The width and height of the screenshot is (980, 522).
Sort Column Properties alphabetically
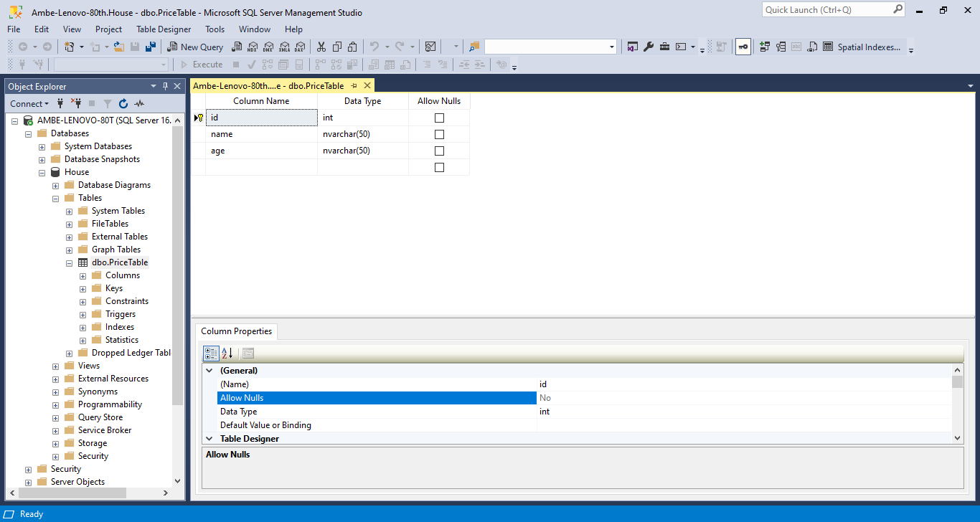pos(227,353)
